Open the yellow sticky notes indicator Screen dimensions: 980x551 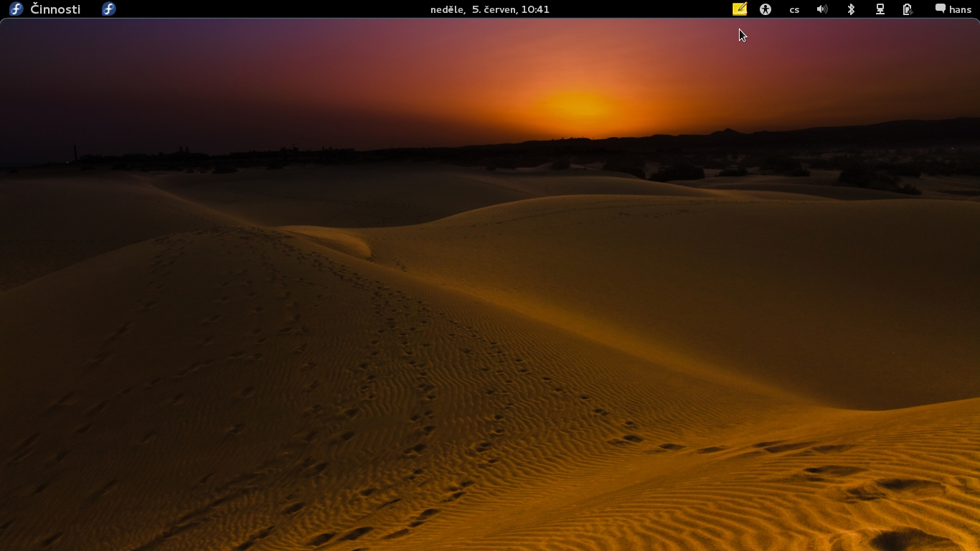(739, 9)
